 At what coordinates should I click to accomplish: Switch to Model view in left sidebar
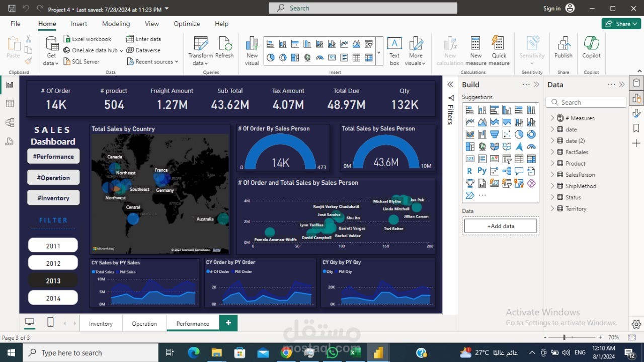coord(10,122)
